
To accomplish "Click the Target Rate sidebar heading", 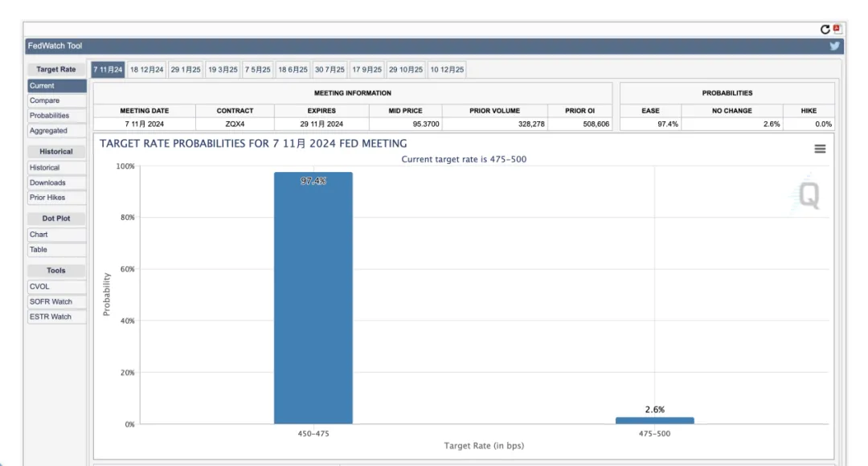I will (x=56, y=70).
